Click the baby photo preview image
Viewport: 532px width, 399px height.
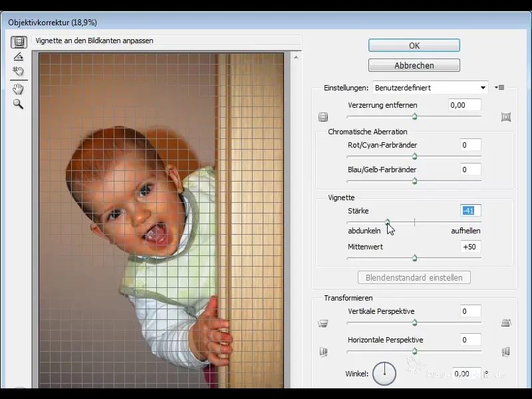point(161,221)
